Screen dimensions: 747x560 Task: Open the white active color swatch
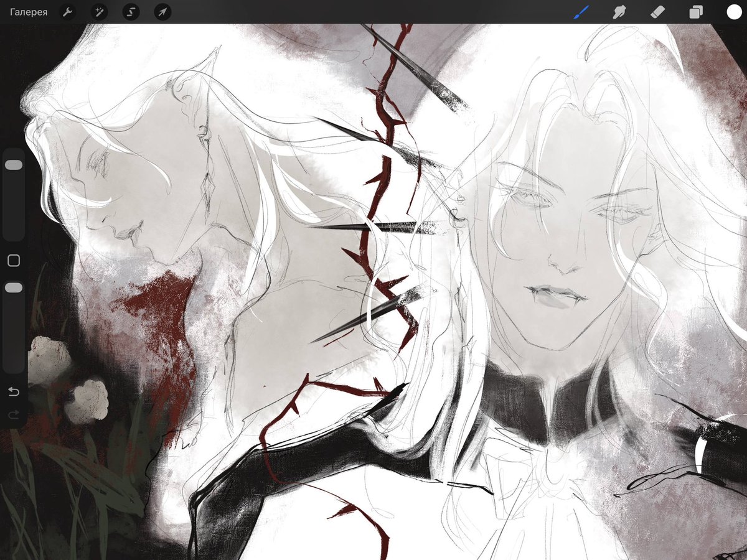[x=734, y=12]
